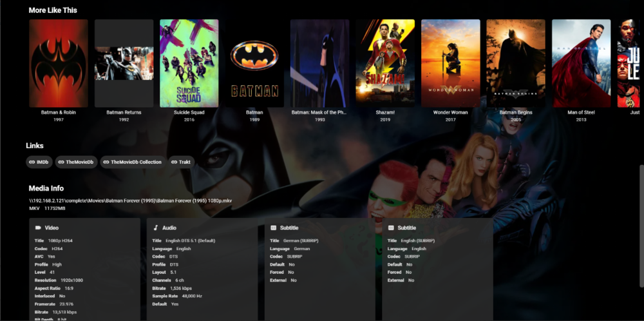Click the 1920x1080 resolution value
The height and width of the screenshot is (321, 644).
click(72, 280)
